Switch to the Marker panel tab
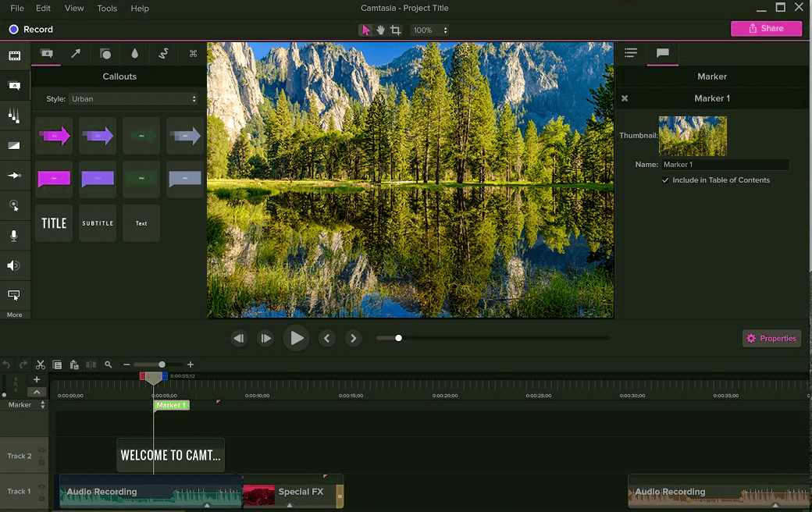The image size is (812, 512). (x=663, y=54)
